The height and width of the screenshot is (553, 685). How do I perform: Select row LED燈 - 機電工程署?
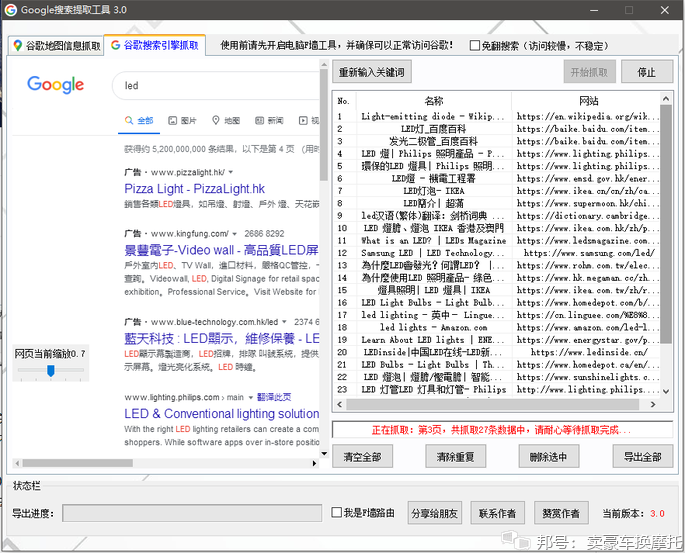point(497,178)
